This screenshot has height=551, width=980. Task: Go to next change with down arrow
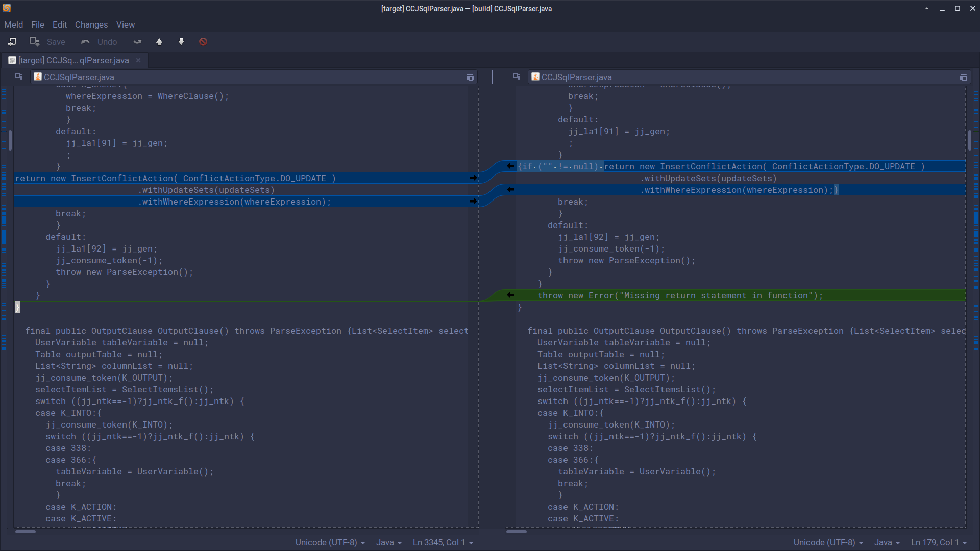[181, 42]
